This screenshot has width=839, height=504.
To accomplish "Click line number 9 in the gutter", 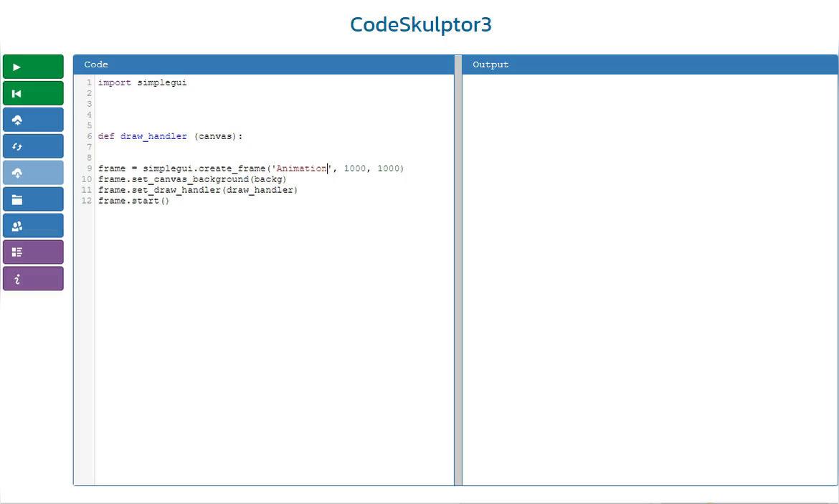I will 89,168.
